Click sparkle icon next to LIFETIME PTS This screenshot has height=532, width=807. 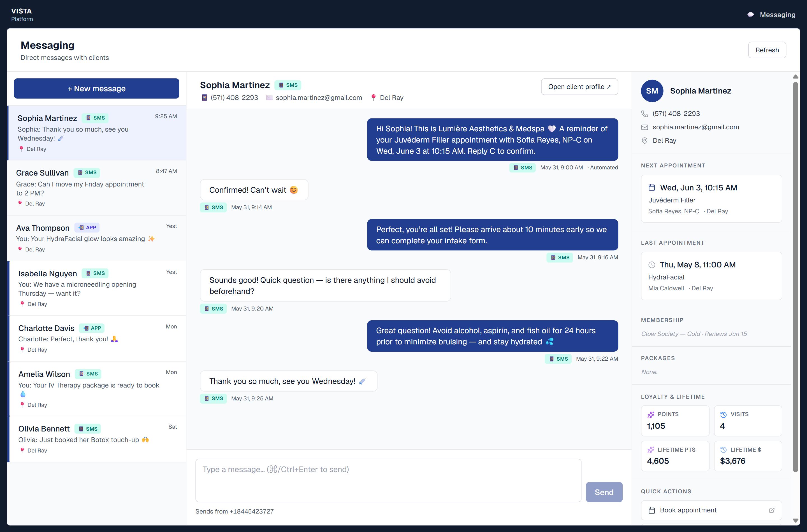point(650,450)
